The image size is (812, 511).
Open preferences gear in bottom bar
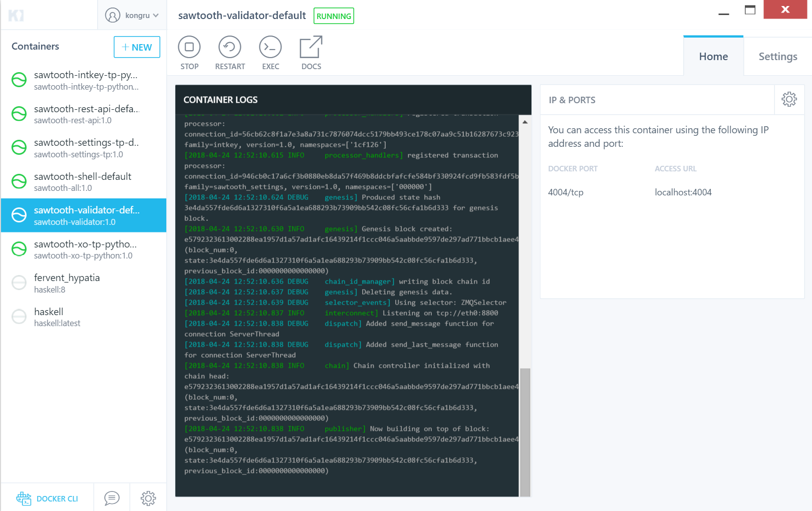pos(148,498)
